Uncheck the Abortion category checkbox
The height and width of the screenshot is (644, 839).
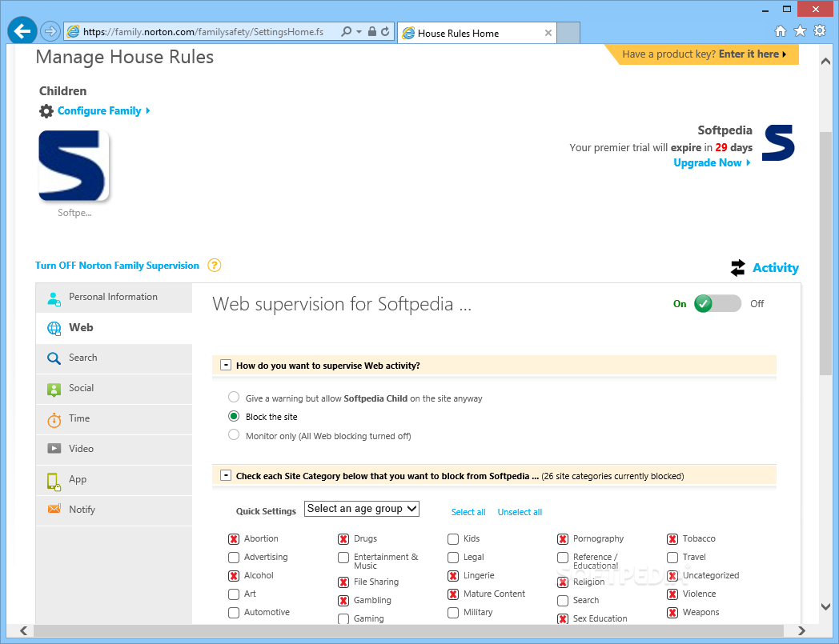click(x=234, y=539)
